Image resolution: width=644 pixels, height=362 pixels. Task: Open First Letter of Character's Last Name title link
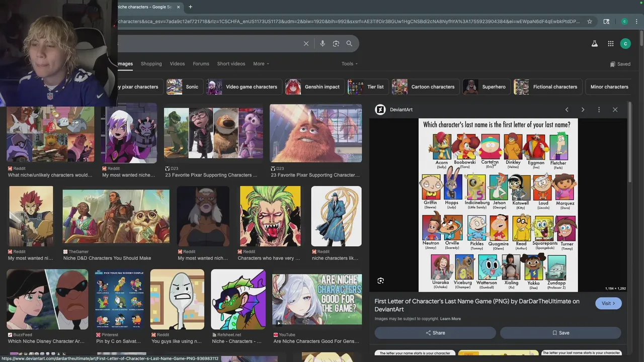(477, 305)
